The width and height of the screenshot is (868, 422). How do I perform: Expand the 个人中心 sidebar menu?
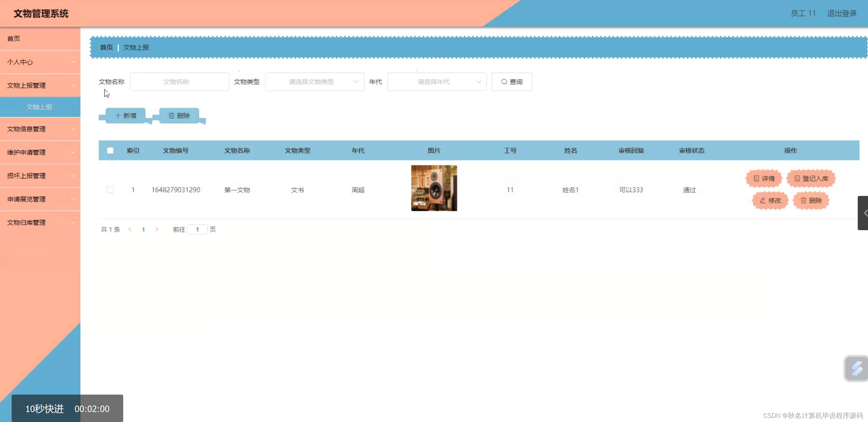tap(40, 62)
